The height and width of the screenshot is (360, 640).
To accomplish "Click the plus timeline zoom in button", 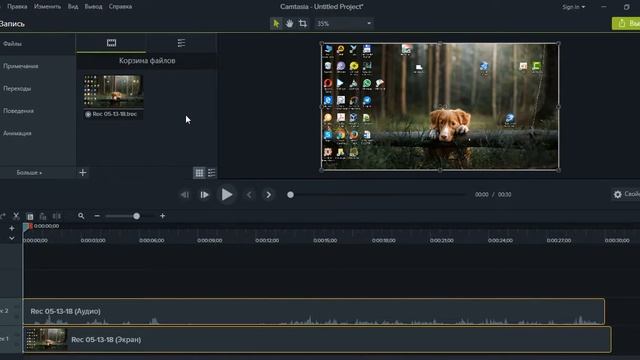I will pyautogui.click(x=162, y=216).
